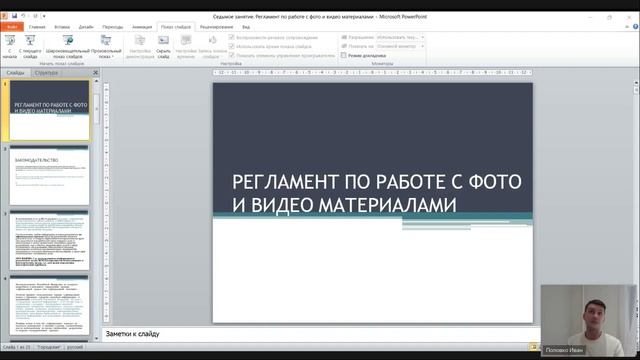Switch to the Дизайн ribbon tab
The image size is (640, 360).
click(x=86, y=27)
